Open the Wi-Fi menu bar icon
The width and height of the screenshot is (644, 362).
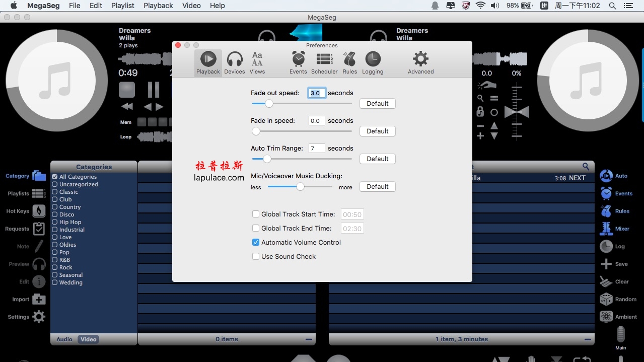(480, 6)
